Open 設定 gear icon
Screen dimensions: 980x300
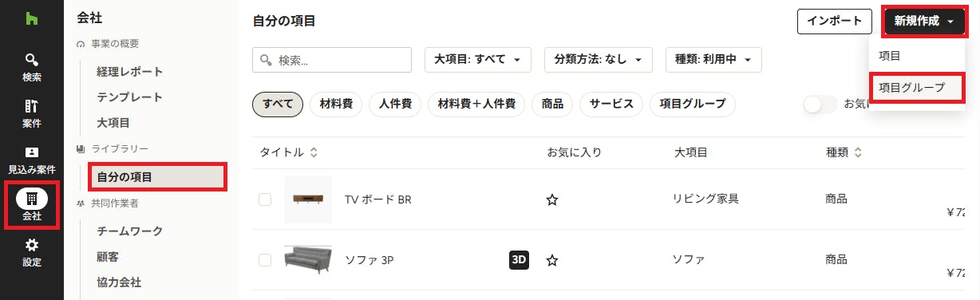32,252
